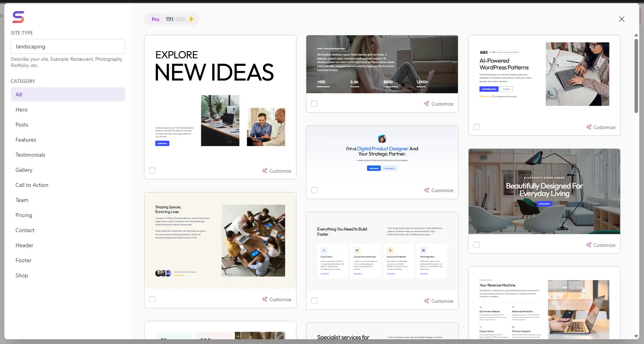
Task: Click sparkle icon on Explore New Ideas card
Action: click(x=265, y=171)
